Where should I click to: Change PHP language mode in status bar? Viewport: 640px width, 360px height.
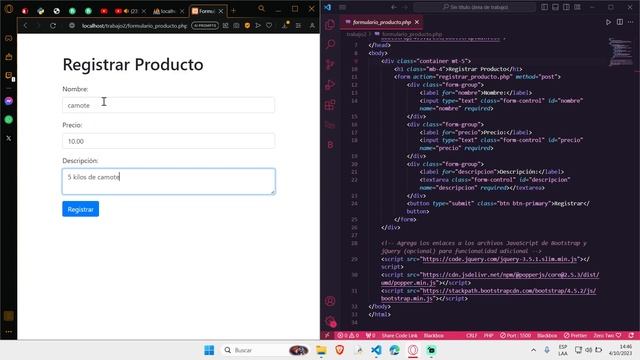click(x=489, y=336)
